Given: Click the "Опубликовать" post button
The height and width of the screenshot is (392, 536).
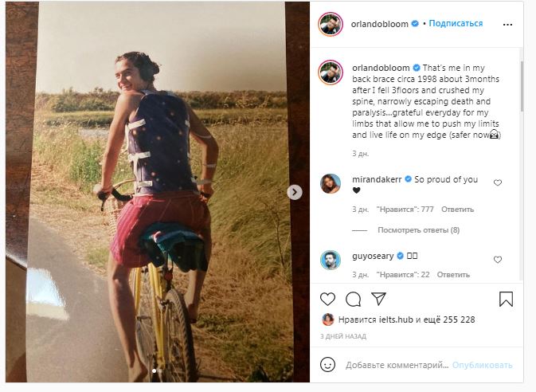Looking at the screenshot, I should [482, 365].
